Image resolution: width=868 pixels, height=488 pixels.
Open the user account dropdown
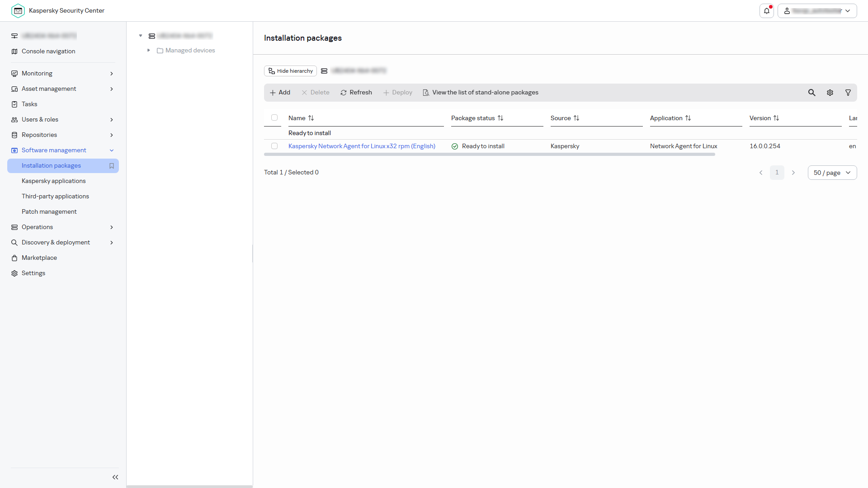(817, 11)
